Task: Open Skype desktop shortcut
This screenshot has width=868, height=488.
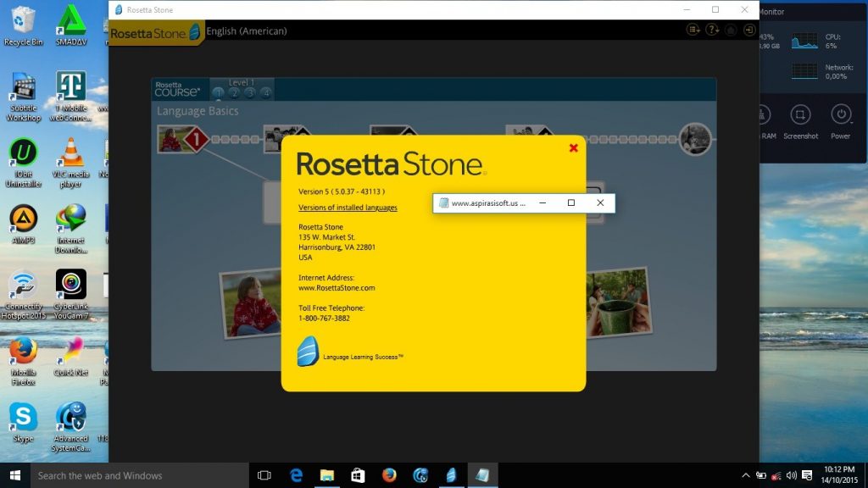Action: 23,423
